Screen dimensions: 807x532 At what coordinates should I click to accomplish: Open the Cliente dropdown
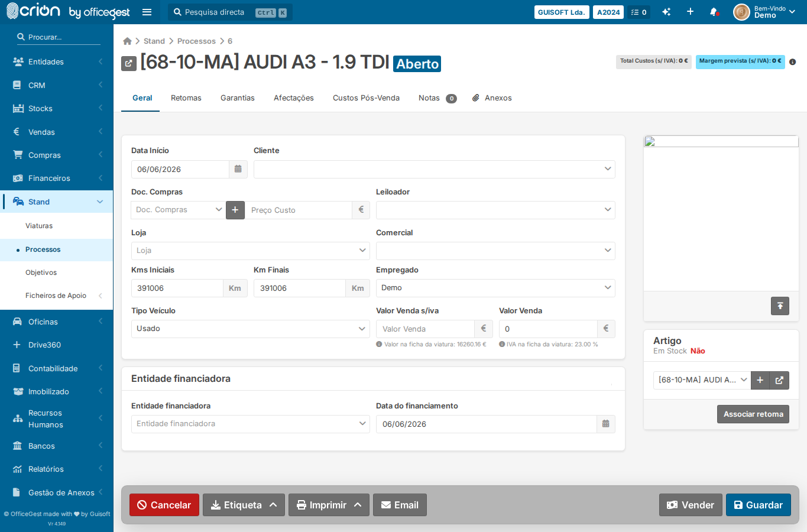pos(435,169)
